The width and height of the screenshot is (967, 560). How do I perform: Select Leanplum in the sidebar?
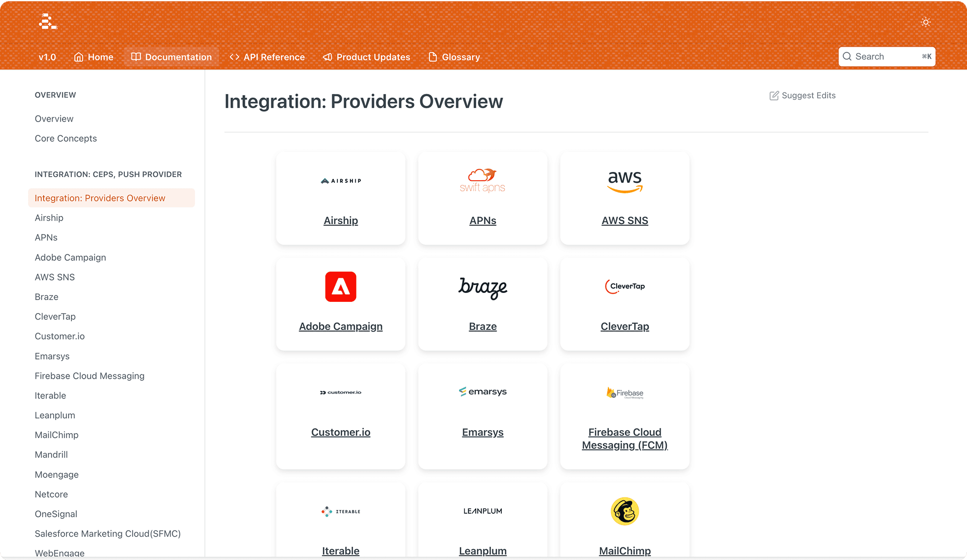coord(55,416)
